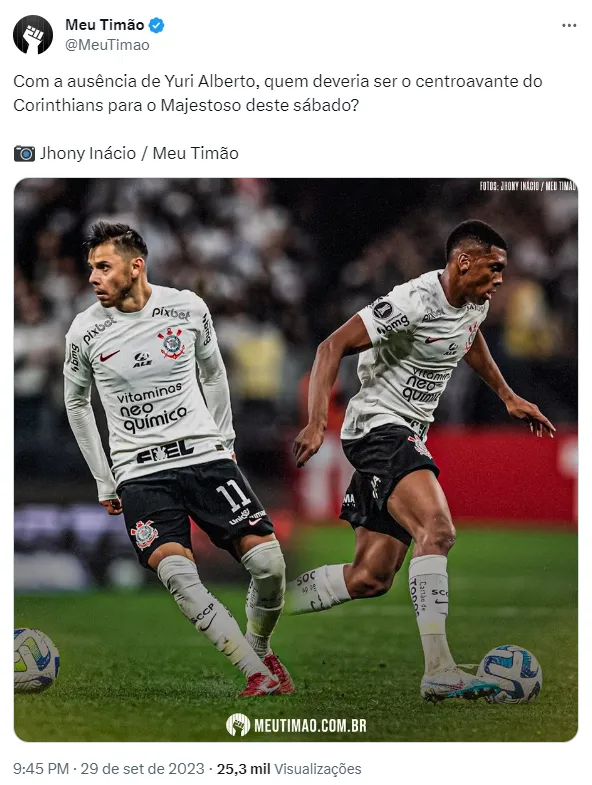Click the MEUTIMAO.COM.BR watermark text
Image resolution: width=592 pixels, height=785 pixels.
click(x=311, y=725)
